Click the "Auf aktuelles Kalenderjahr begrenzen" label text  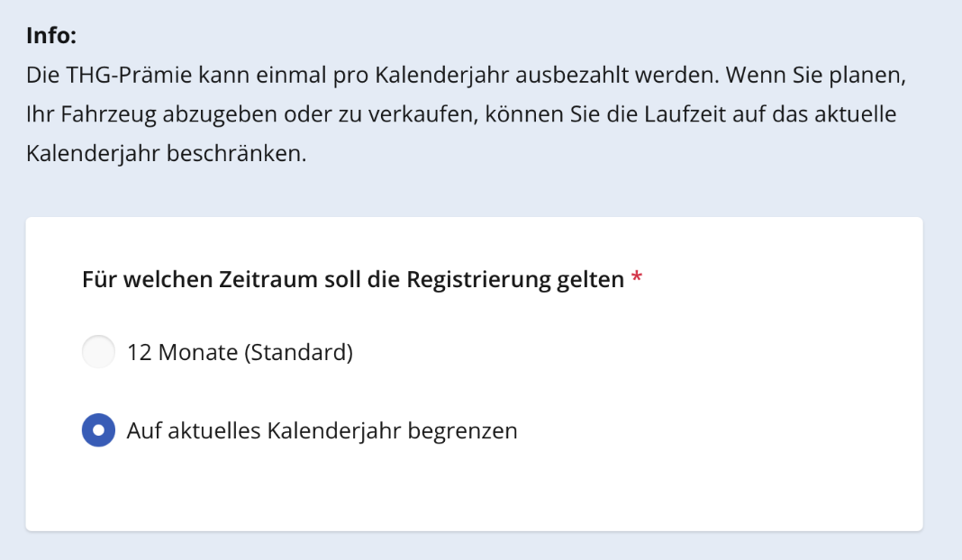point(322,430)
